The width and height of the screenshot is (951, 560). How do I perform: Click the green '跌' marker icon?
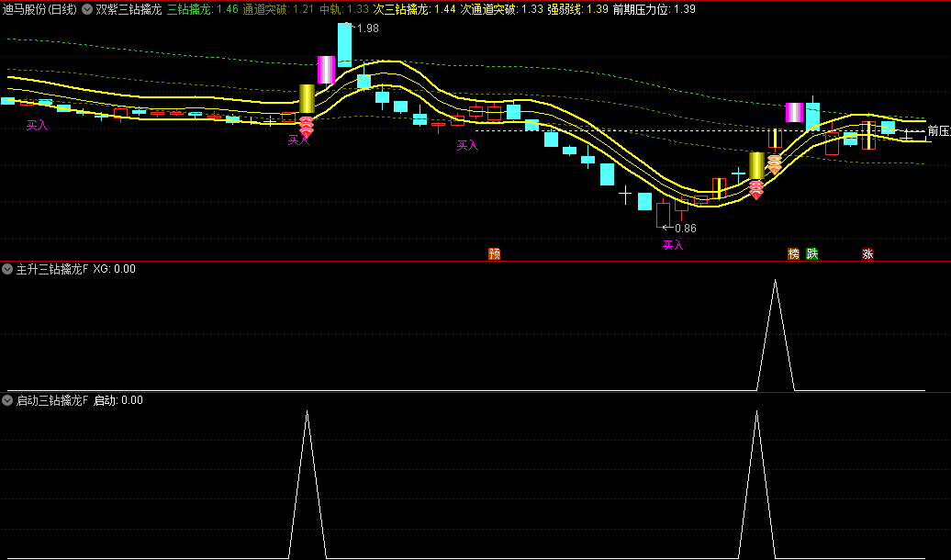point(811,253)
